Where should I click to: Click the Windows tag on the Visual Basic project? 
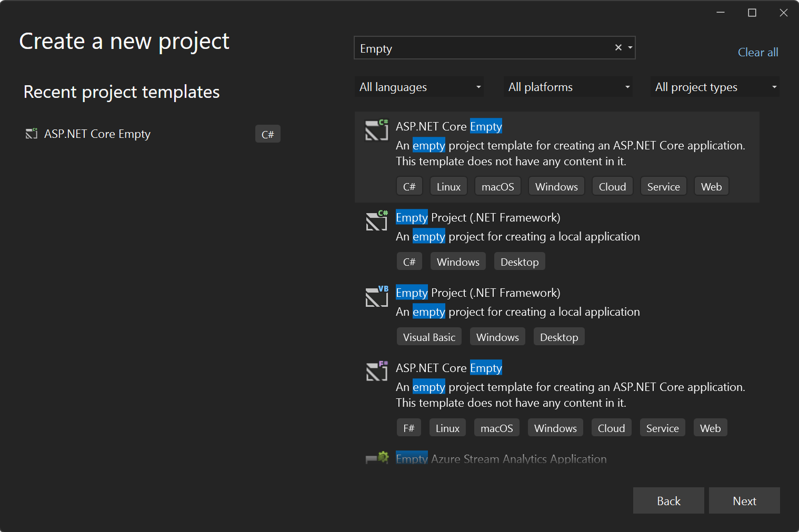coord(497,337)
